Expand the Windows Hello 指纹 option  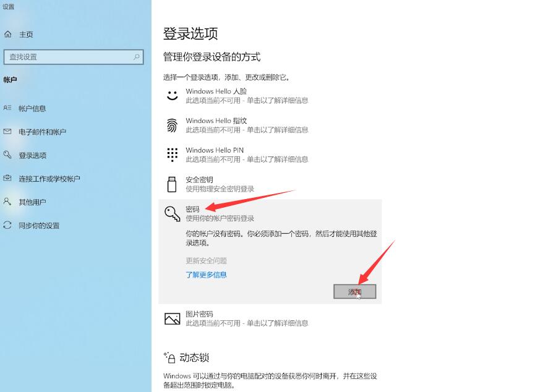270,125
